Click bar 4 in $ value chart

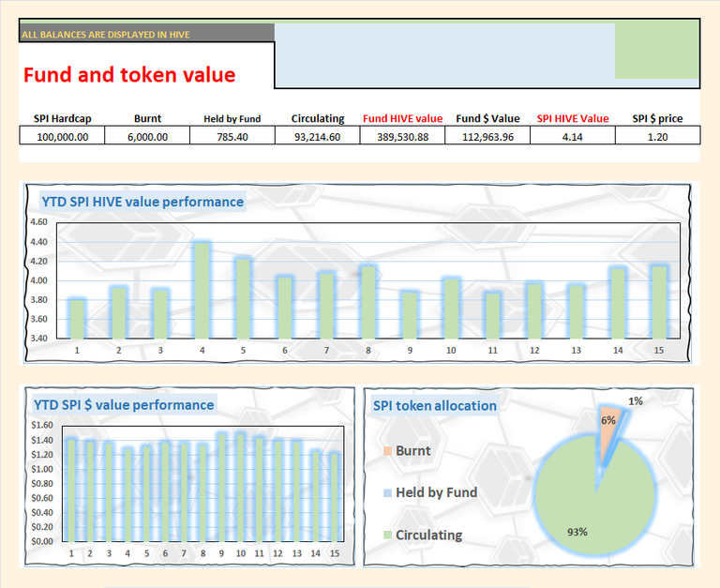point(127,495)
